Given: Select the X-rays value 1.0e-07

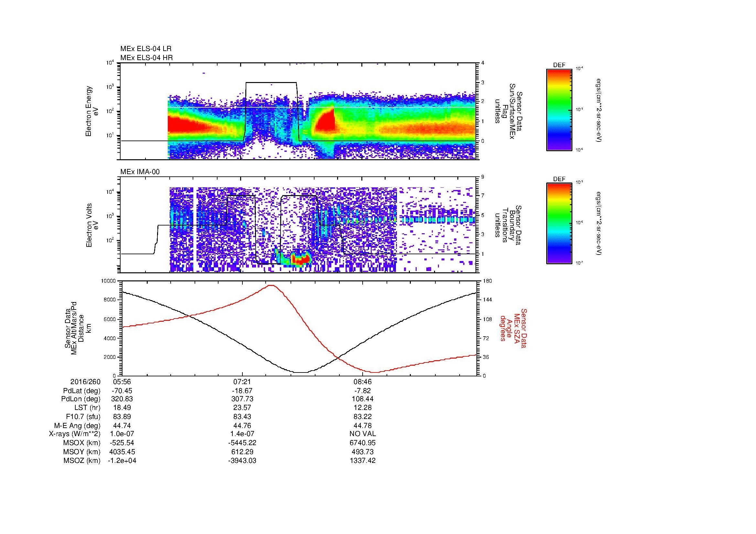Looking at the screenshot, I should click(122, 434).
